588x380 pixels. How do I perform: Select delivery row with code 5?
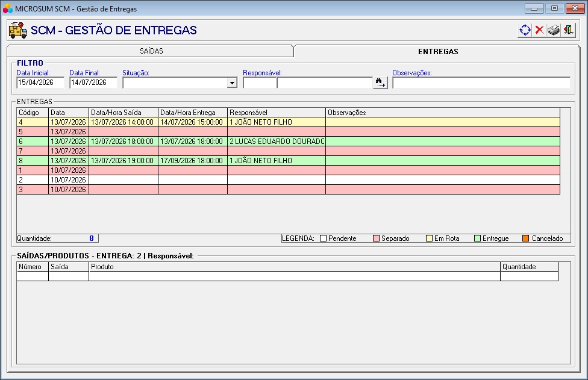[x=289, y=132]
